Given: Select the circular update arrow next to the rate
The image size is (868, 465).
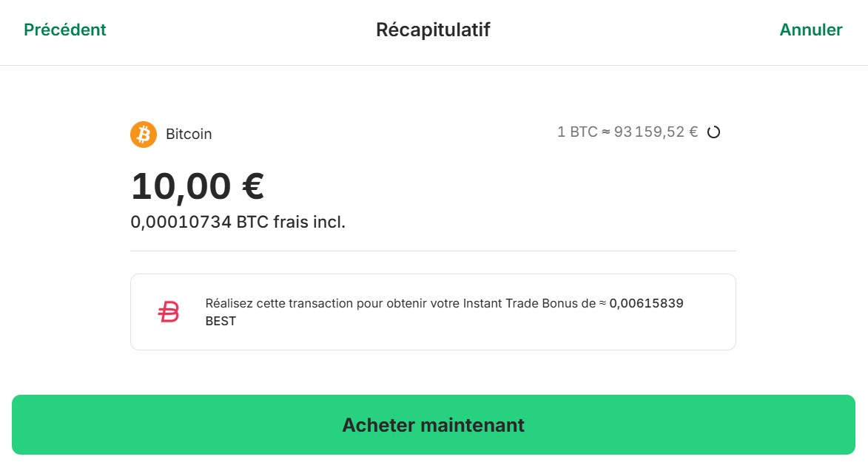Looking at the screenshot, I should tap(713, 132).
